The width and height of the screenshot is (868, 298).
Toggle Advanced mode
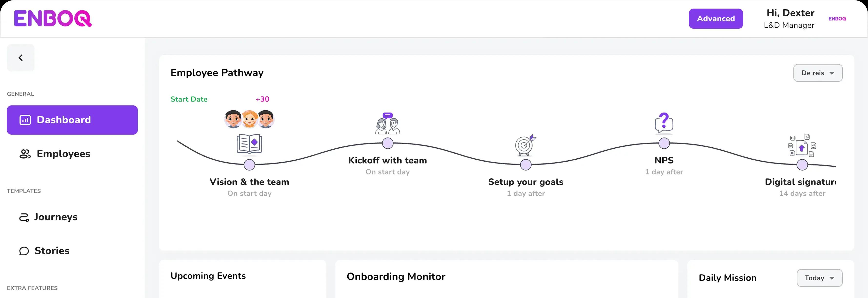[716, 19]
